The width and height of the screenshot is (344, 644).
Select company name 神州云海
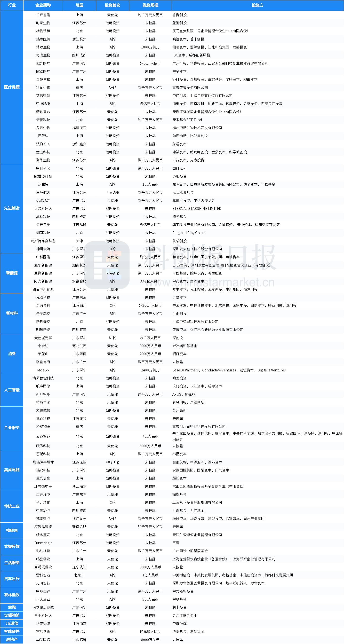tap(43, 249)
